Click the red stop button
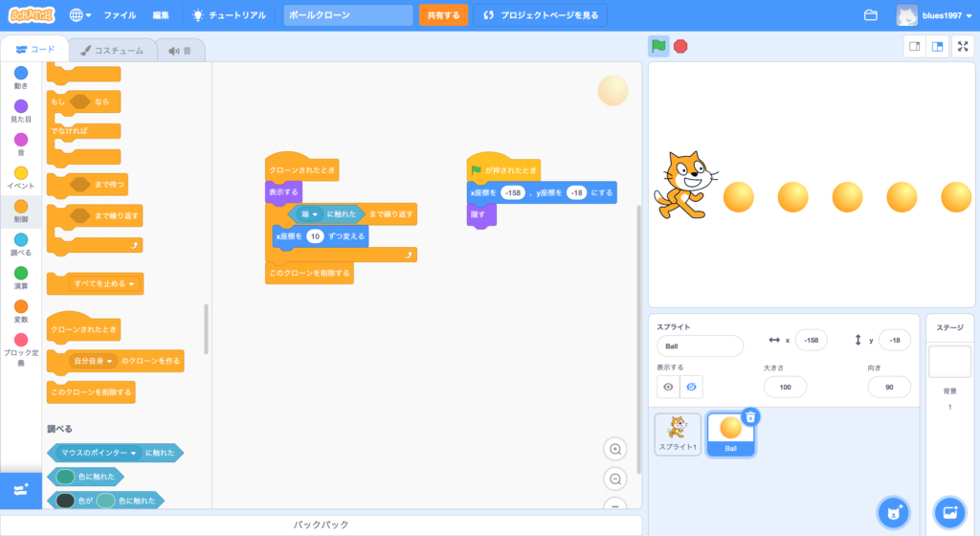 [x=680, y=46]
